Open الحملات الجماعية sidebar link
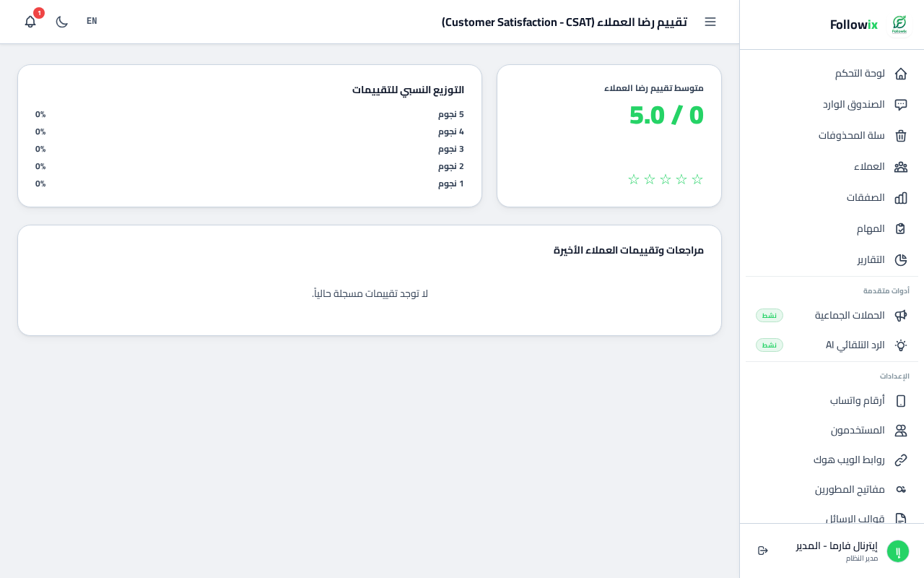Screen dimensions: 924x578 click(x=832, y=316)
